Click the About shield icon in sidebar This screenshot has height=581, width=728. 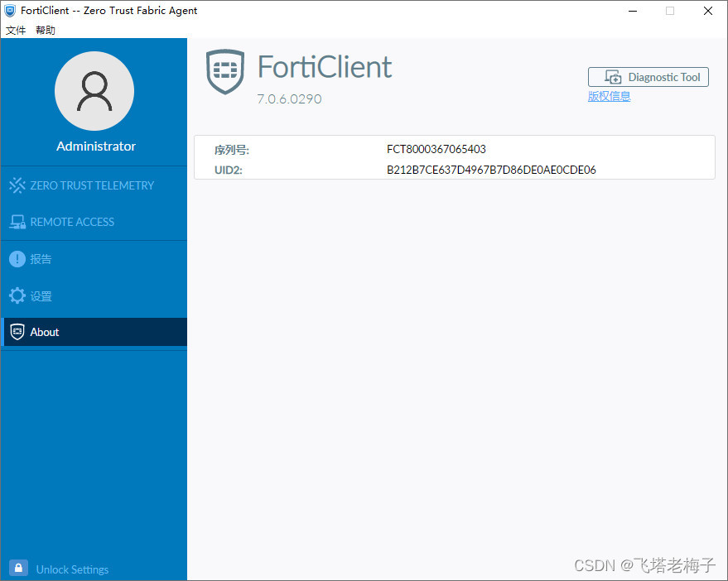coord(17,332)
